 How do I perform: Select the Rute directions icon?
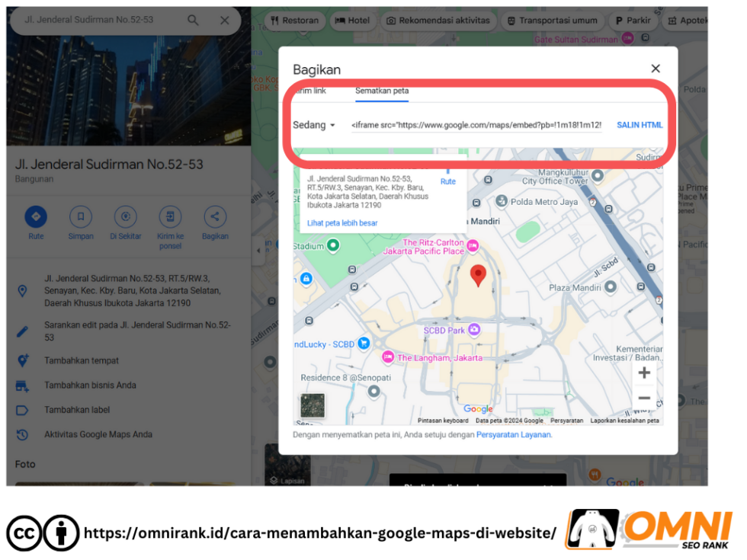36,216
